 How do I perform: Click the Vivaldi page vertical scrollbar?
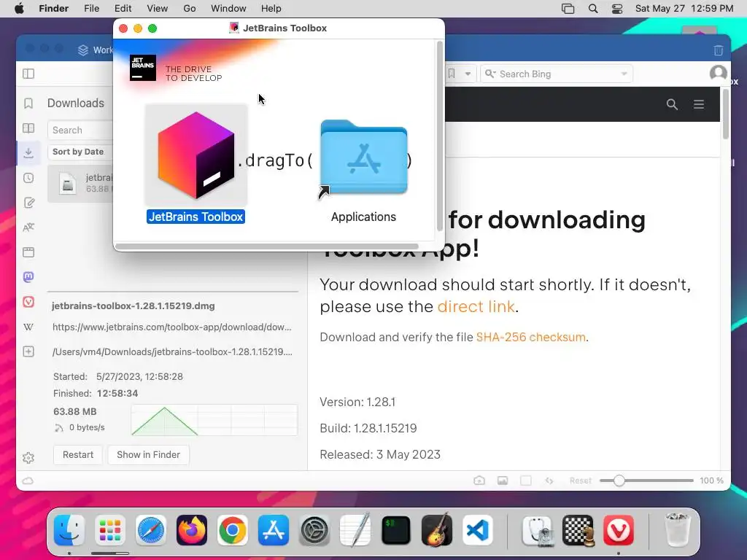[x=726, y=114]
